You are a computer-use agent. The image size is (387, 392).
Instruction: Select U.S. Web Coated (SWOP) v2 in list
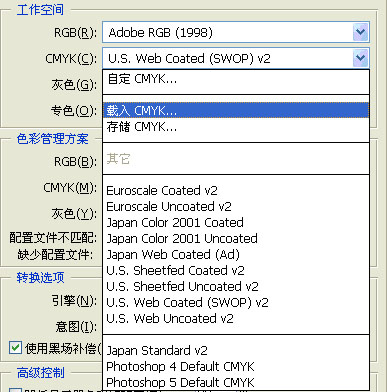(236, 302)
